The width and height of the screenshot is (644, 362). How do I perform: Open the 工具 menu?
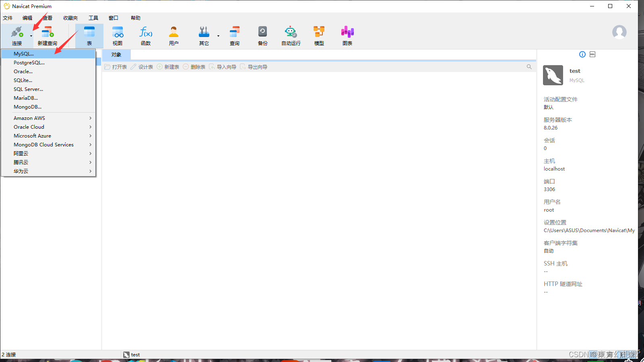(93, 18)
